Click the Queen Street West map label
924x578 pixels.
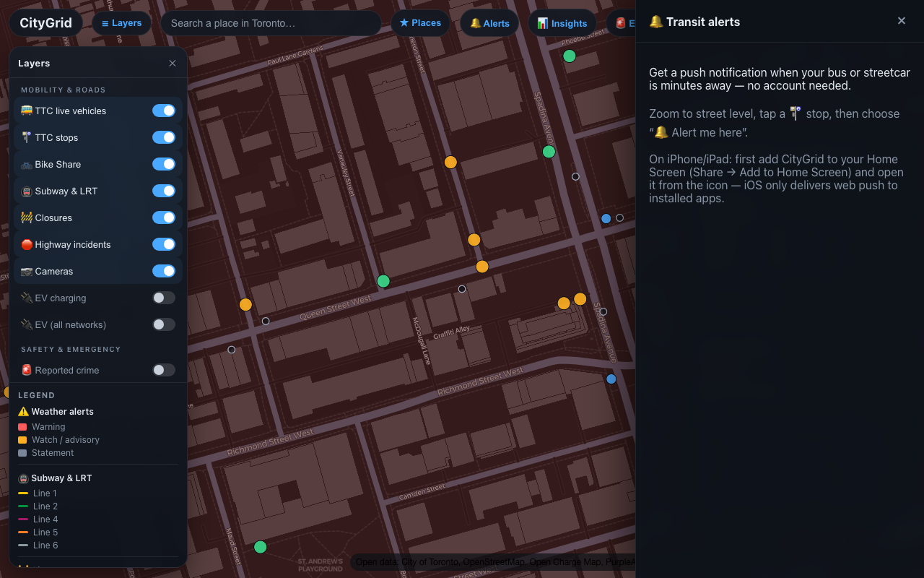click(336, 308)
